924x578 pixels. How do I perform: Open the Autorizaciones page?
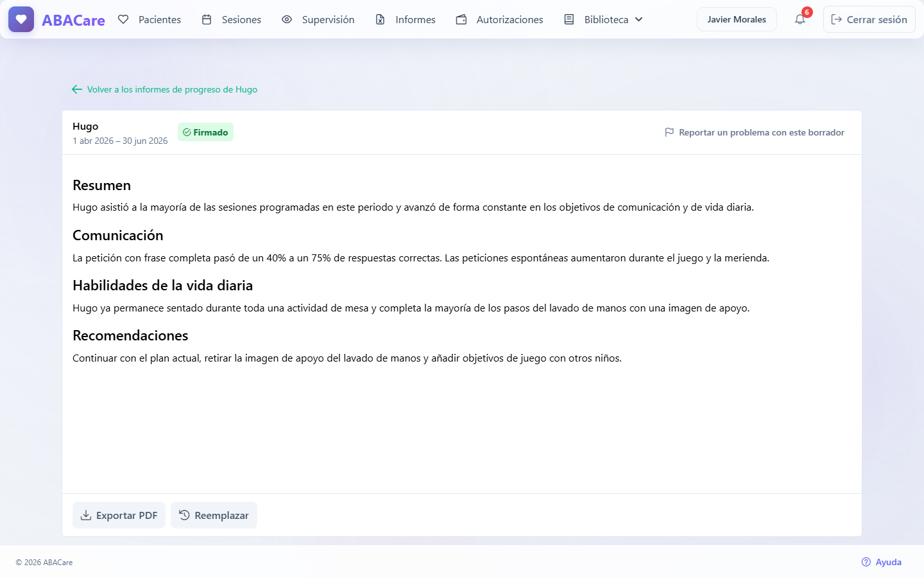tap(500, 19)
